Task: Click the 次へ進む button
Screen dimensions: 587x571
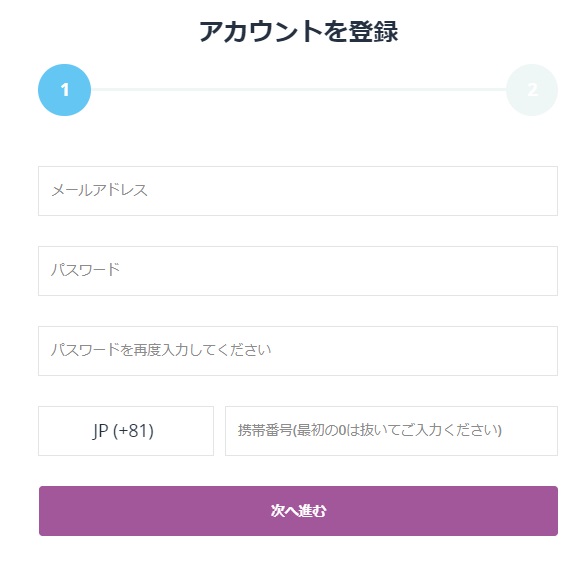Action: pyautogui.click(x=298, y=511)
